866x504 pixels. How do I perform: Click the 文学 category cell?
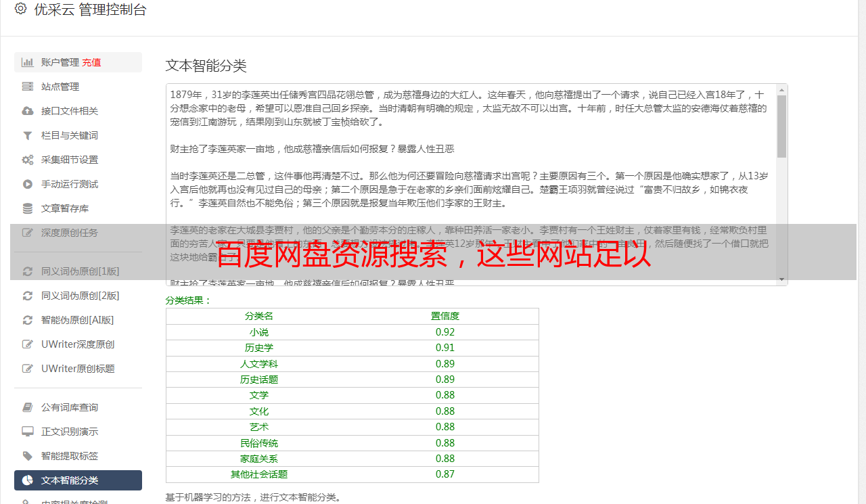(x=259, y=395)
